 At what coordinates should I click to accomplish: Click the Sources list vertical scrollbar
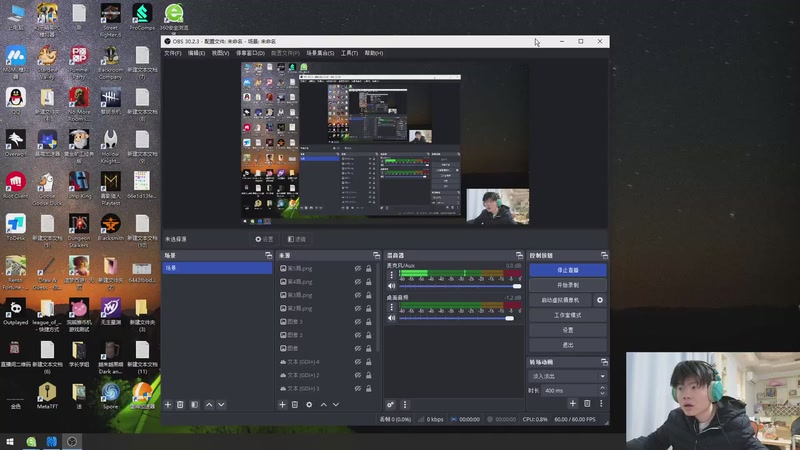378,308
